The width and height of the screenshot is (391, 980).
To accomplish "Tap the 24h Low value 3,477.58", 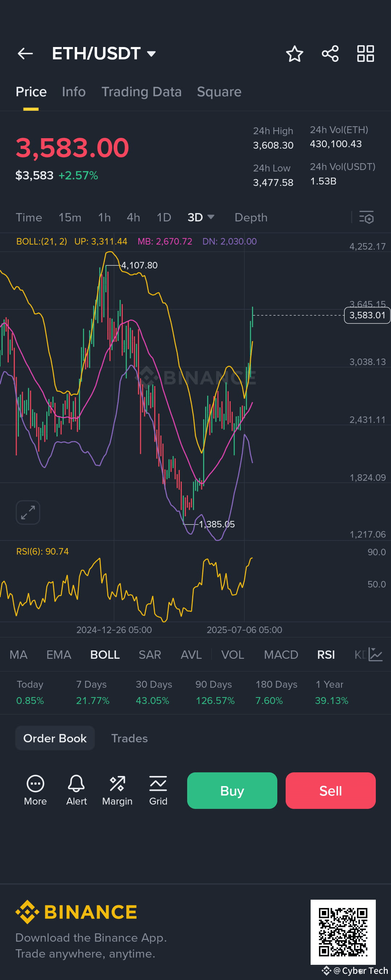I will click(x=273, y=183).
